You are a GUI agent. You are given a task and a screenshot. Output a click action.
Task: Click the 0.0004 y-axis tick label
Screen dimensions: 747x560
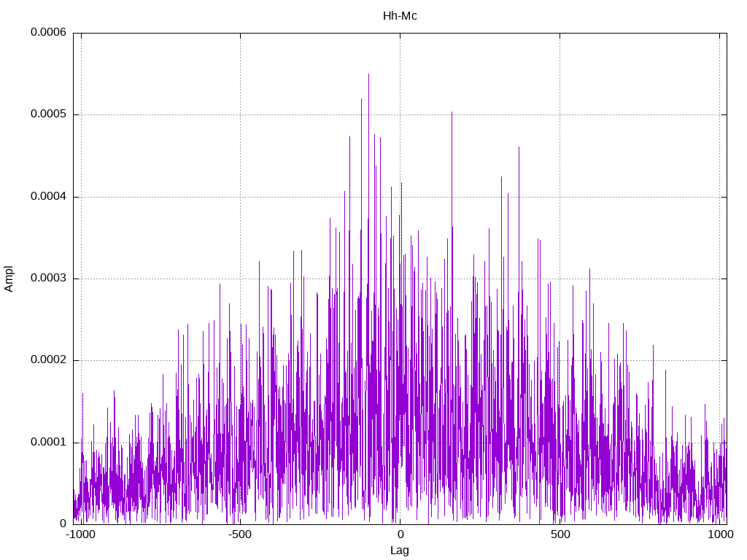coord(48,196)
